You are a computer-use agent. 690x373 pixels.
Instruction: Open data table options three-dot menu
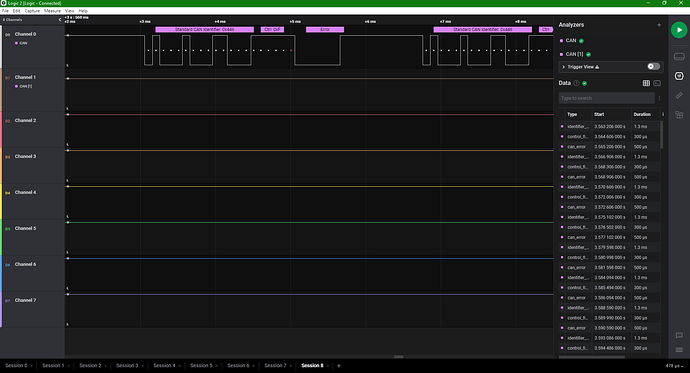click(659, 98)
